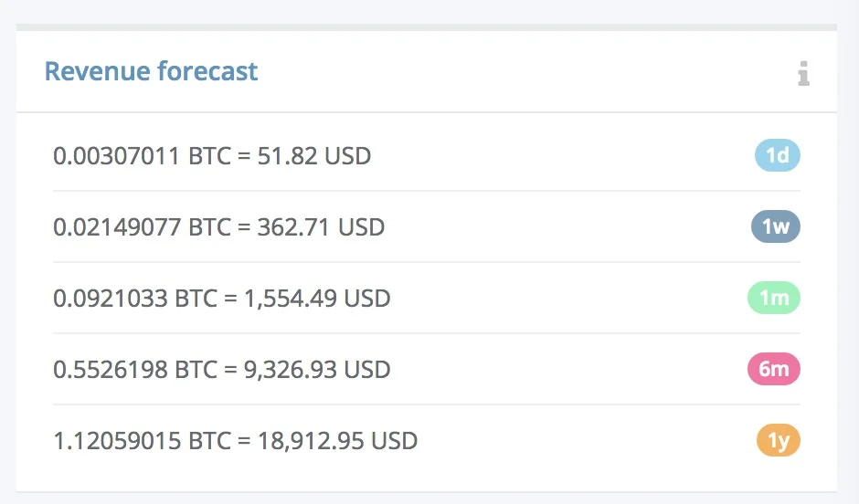
Task: Click the gray bar above the panel header
Action: (427, 27)
